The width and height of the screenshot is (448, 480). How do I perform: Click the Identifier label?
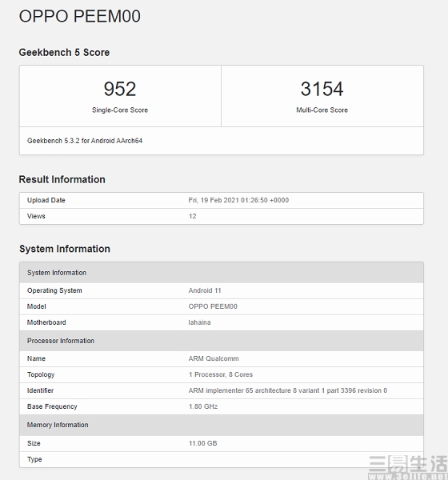point(41,390)
